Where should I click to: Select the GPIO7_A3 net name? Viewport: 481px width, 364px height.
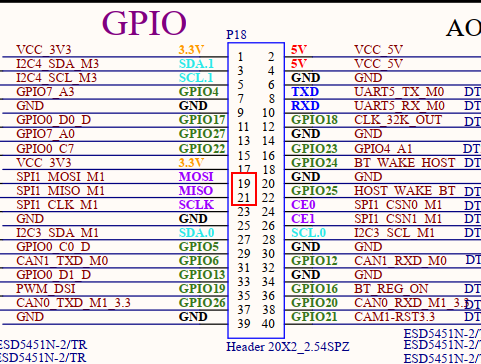(x=45, y=92)
